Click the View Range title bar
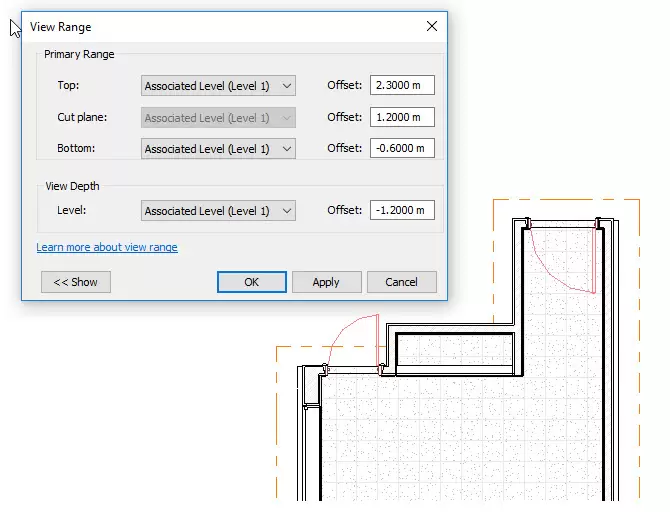This screenshot has width=670, height=526. click(200, 26)
